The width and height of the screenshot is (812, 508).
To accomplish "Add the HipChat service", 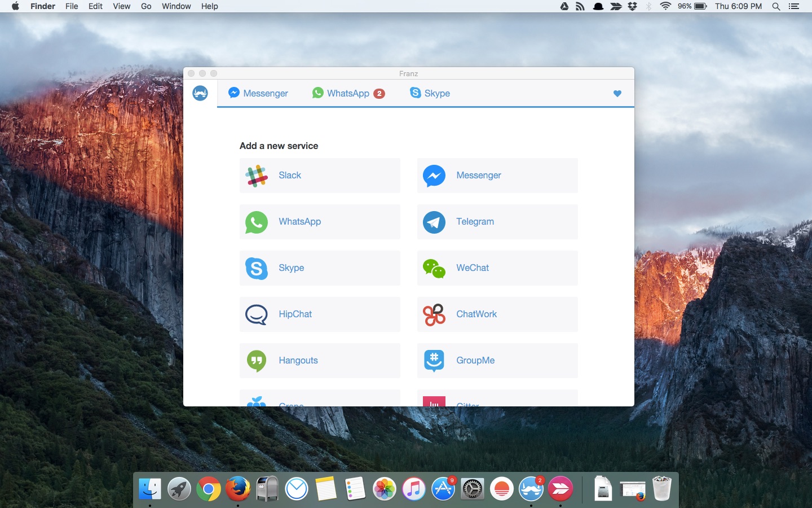I will coord(320,314).
